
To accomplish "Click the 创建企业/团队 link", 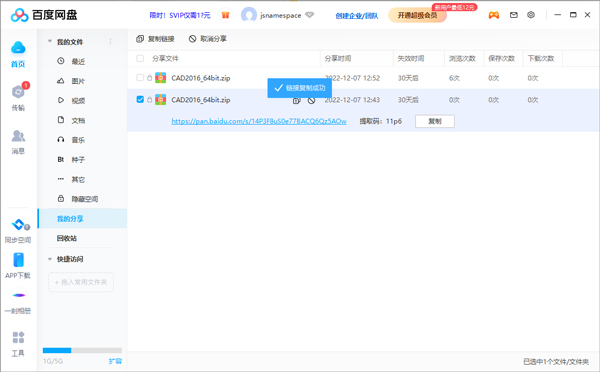I will point(357,16).
